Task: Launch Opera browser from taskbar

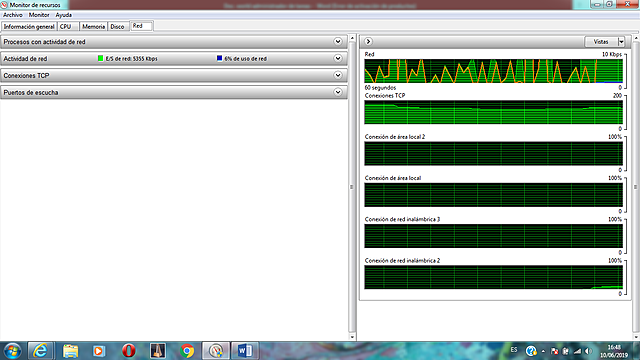Action: click(129, 351)
